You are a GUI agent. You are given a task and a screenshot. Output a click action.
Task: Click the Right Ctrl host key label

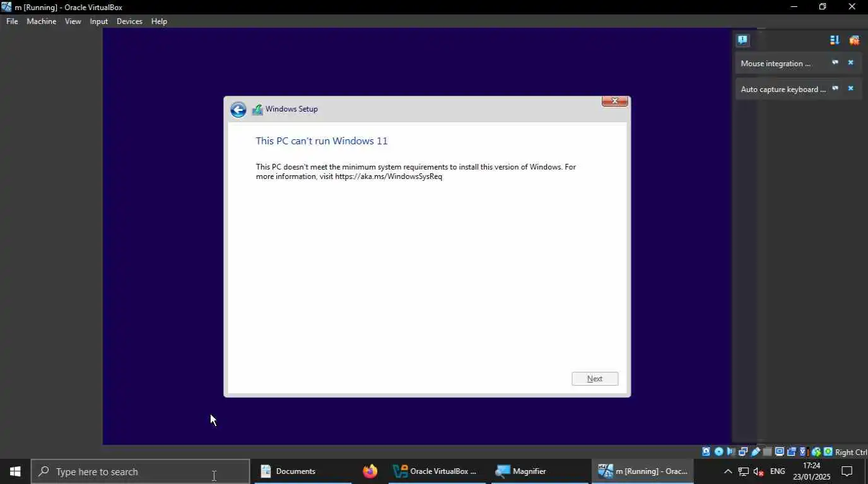(851, 452)
